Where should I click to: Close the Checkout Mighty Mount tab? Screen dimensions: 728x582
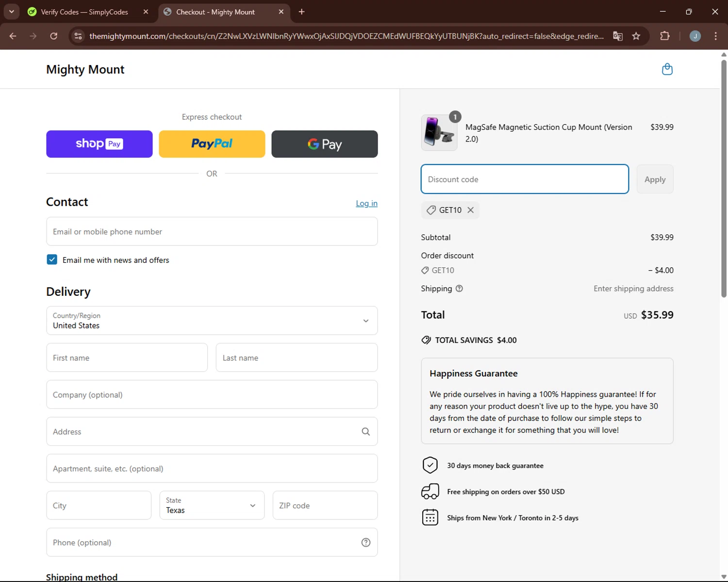pos(281,12)
